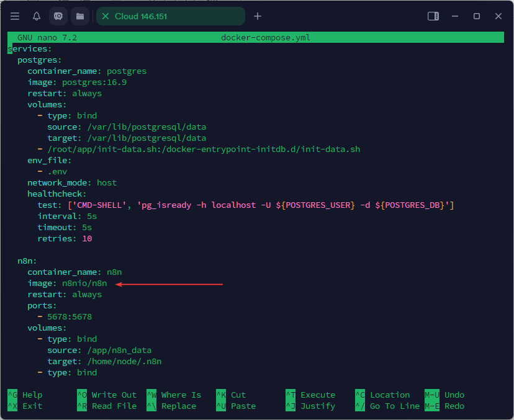The height and width of the screenshot is (420, 514).
Task: Click the ^K Cut shortcut
Action: pos(231,395)
